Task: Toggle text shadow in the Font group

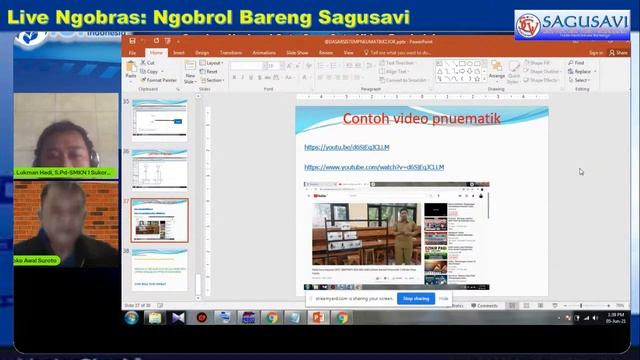Action: pyautogui.click(x=259, y=77)
